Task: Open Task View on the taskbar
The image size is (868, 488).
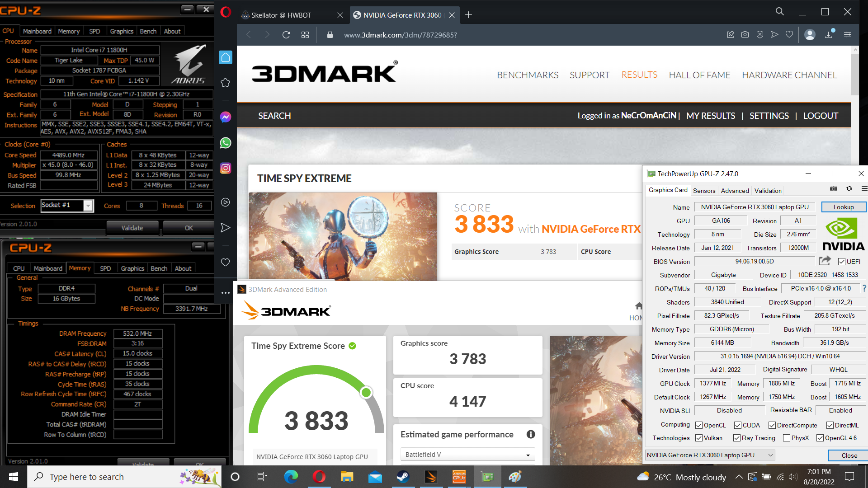Action: [262, 477]
